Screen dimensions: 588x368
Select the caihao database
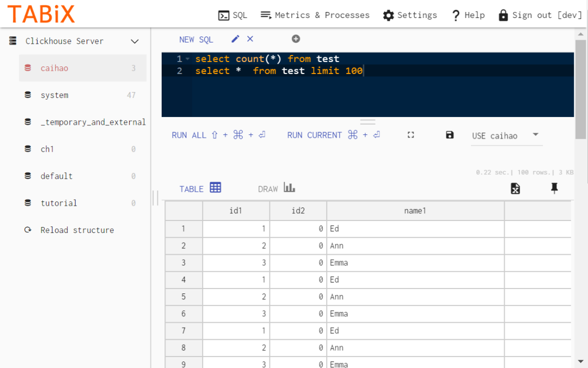pyautogui.click(x=83, y=68)
